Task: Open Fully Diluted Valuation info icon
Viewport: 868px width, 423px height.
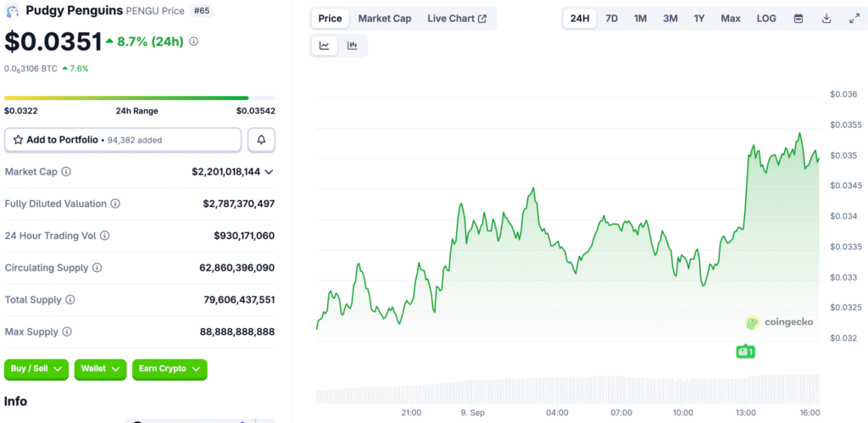Action: coord(115,203)
